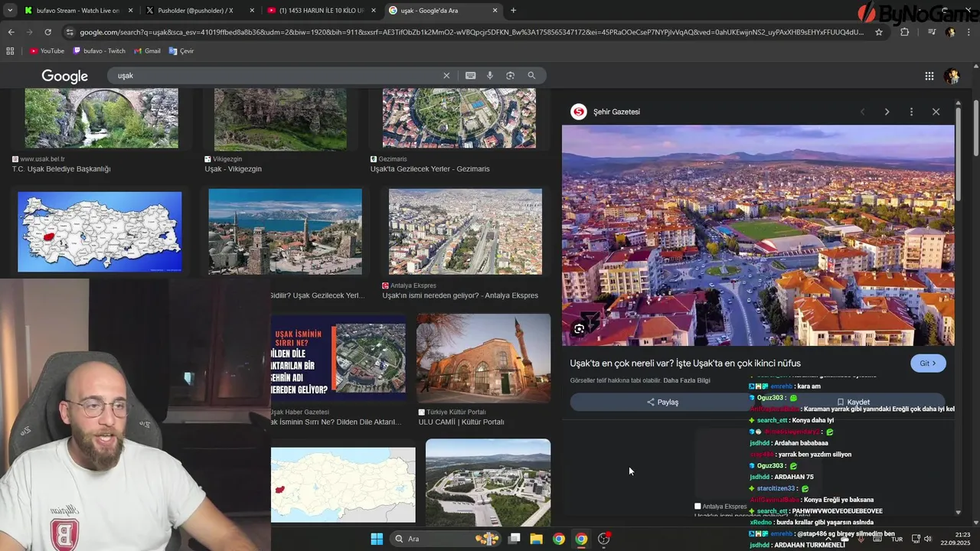Screen dimensions: 980x551
Task: Open the bufavo - Twitch bookmark
Action: (x=99, y=51)
